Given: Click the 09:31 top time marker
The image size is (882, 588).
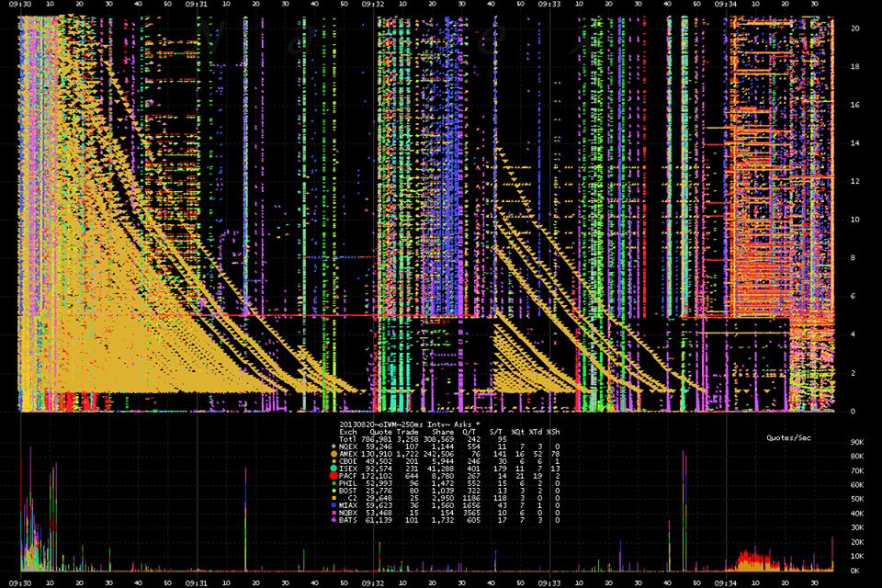Looking at the screenshot, I should pos(196,5).
